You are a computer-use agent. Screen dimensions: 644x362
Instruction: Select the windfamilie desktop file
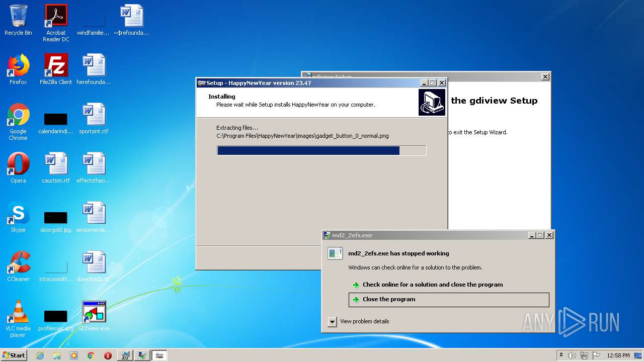(x=93, y=20)
